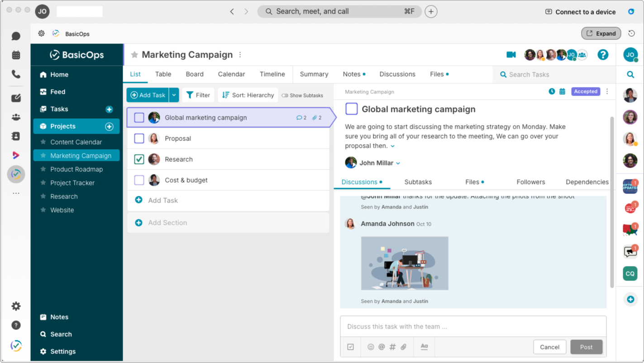
Task: Select the BasicOps app icon in left rail
Action: coord(16,174)
